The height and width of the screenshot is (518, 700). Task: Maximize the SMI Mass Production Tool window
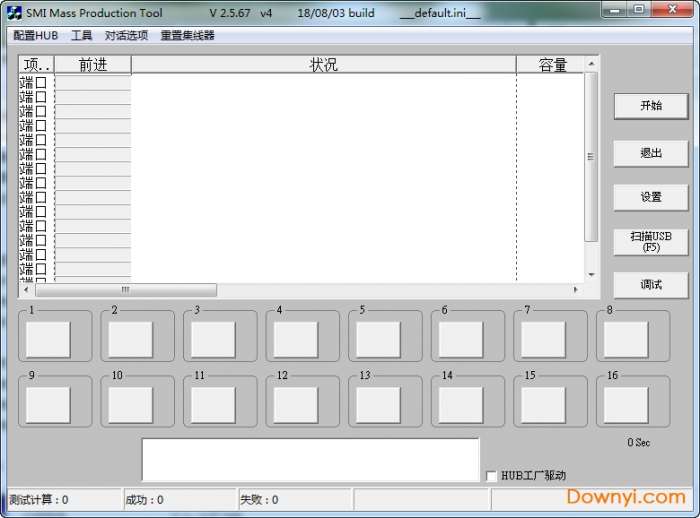click(x=640, y=9)
